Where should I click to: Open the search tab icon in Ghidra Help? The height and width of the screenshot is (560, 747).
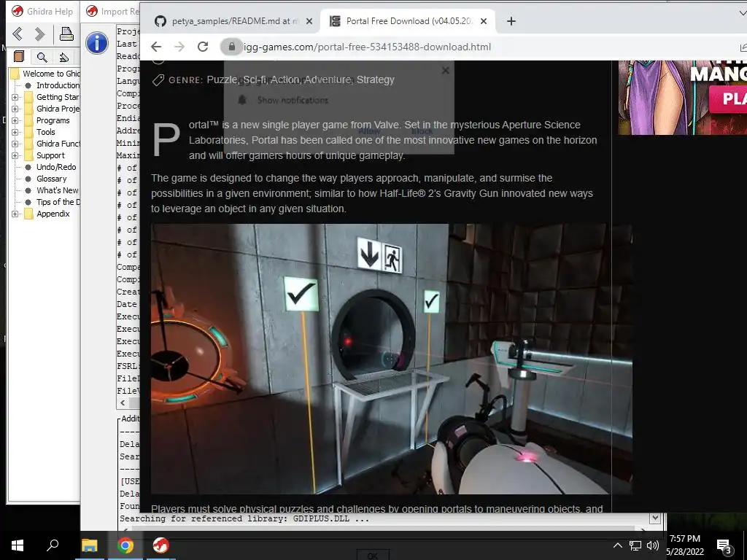[42, 57]
